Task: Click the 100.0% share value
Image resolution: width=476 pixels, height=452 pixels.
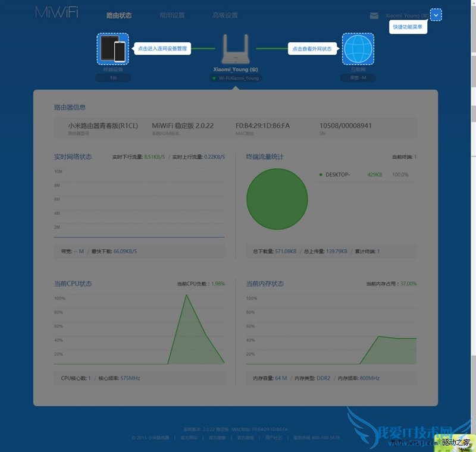Action: 400,174
